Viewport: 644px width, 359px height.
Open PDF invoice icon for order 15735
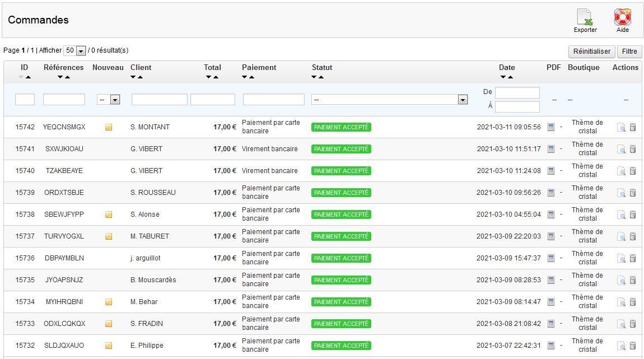pos(550,280)
